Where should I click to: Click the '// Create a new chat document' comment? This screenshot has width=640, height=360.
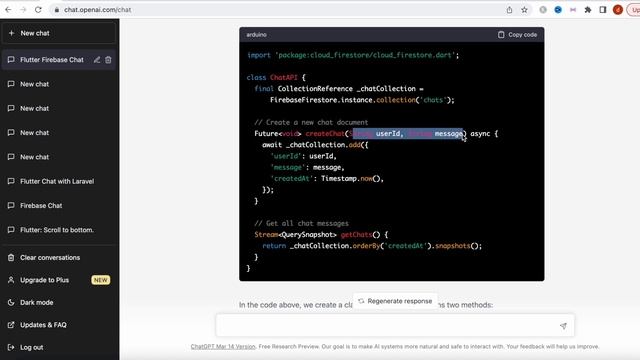point(311,122)
